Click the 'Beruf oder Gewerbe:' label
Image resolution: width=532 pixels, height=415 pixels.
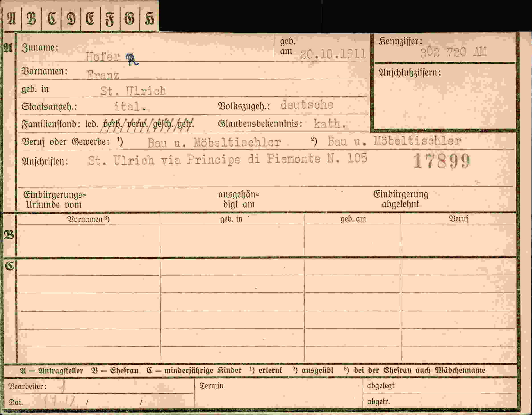click(x=65, y=142)
